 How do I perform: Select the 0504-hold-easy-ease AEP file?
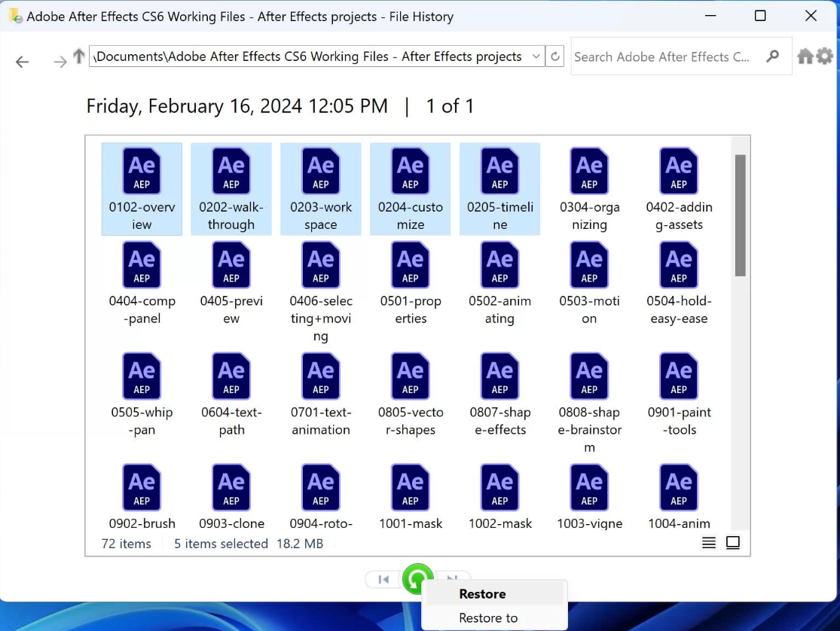pyautogui.click(x=679, y=283)
